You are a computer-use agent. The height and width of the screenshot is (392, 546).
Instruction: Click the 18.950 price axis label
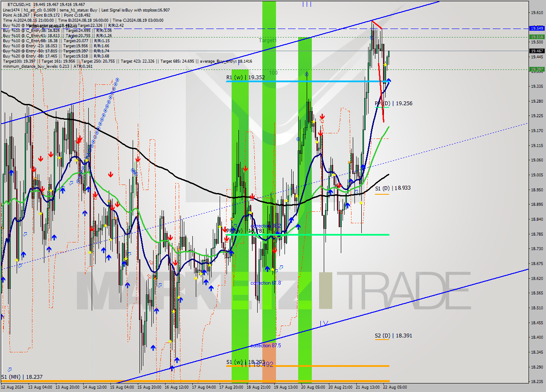(x=537, y=190)
